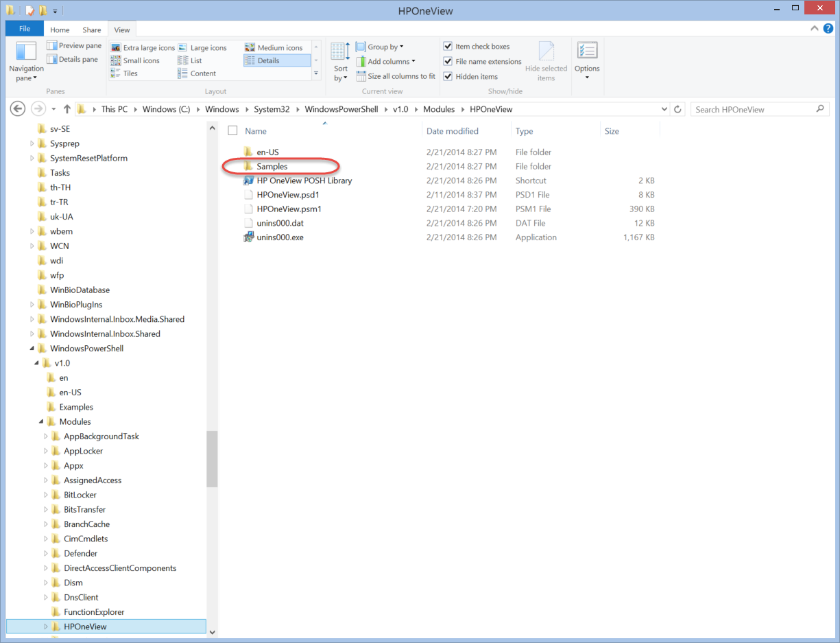840x643 pixels.
Task: Select the HPOneView.psd1 file
Action: tap(288, 195)
